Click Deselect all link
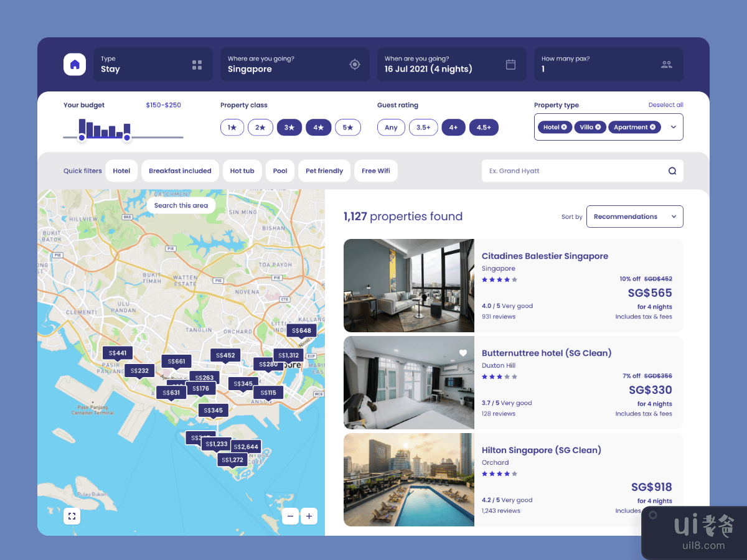Image resolution: width=747 pixels, height=560 pixels. pos(665,105)
